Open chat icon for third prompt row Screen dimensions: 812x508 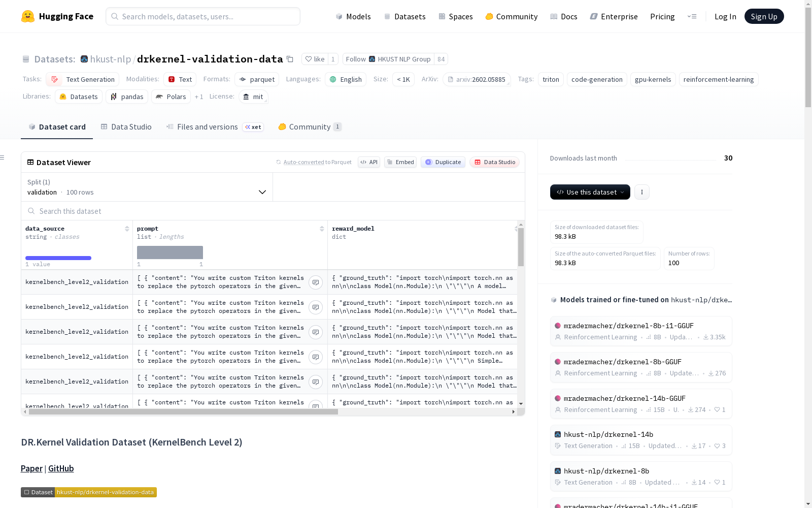316,332
